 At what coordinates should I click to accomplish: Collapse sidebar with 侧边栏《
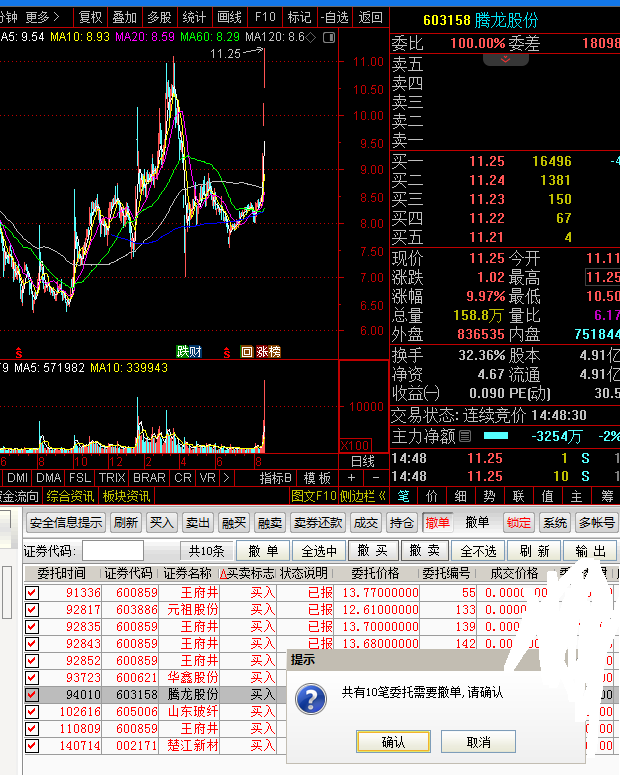(x=362, y=496)
